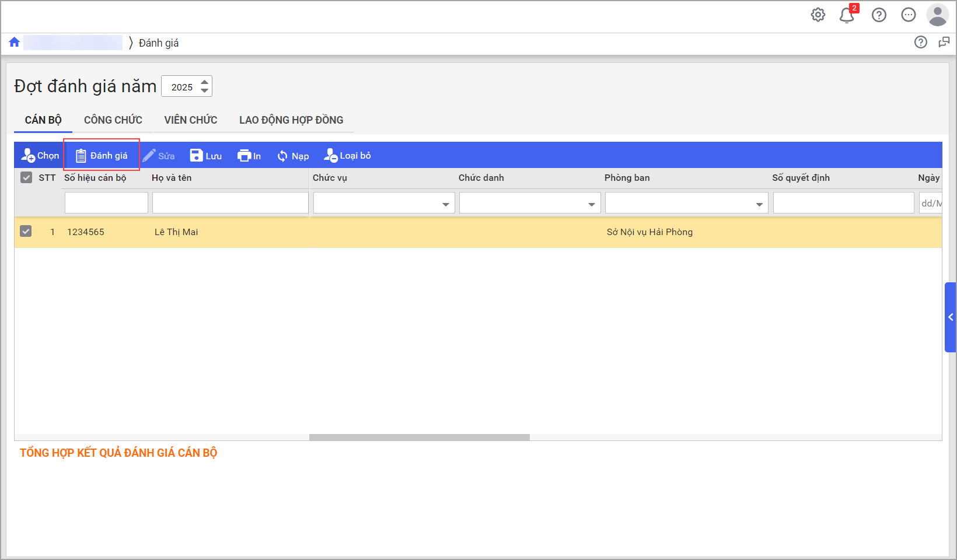Image resolution: width=957 pixels, height=560 pixels.
Task: Open the settings gear icon
Action: click(x=818, y=15)
